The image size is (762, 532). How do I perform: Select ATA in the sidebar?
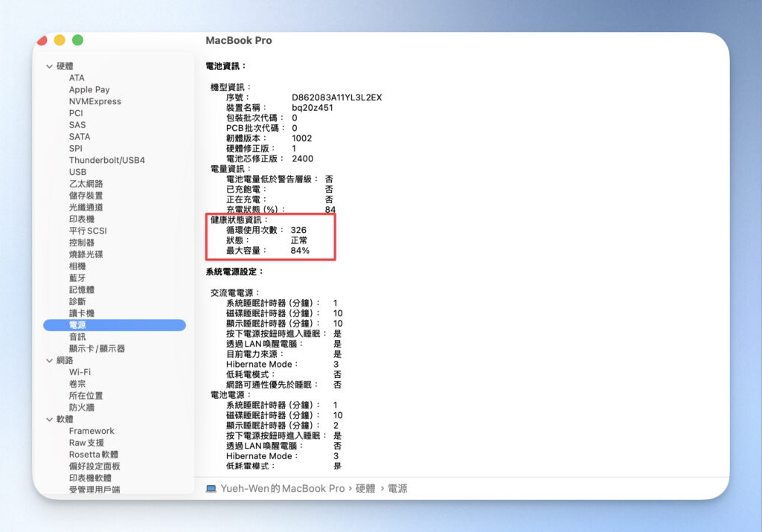[77, 77]
